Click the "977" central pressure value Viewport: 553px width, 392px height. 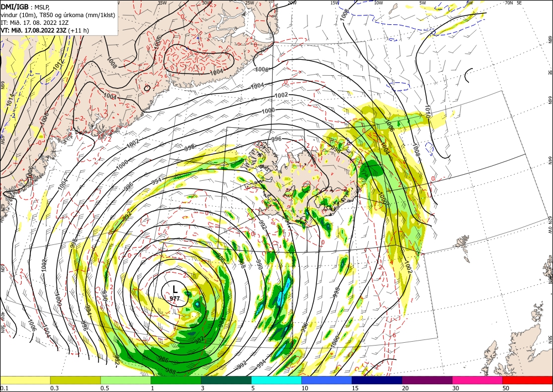(x=175, y=299)
